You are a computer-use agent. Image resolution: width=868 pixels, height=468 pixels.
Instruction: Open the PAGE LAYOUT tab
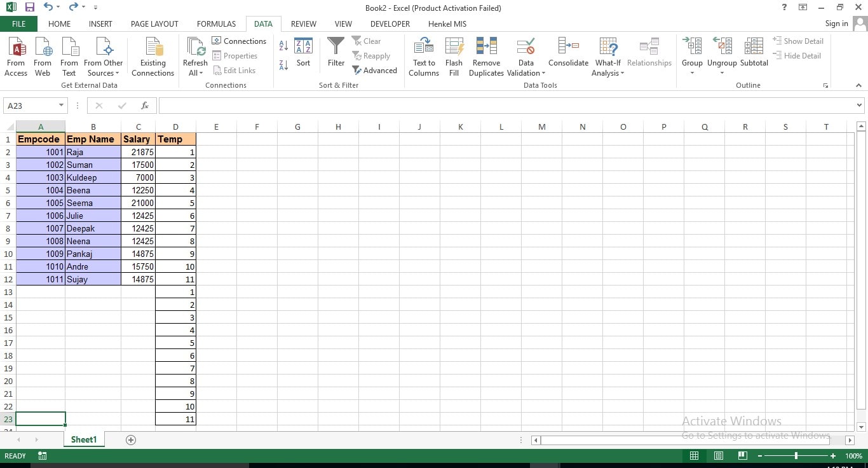click(154, 24)
